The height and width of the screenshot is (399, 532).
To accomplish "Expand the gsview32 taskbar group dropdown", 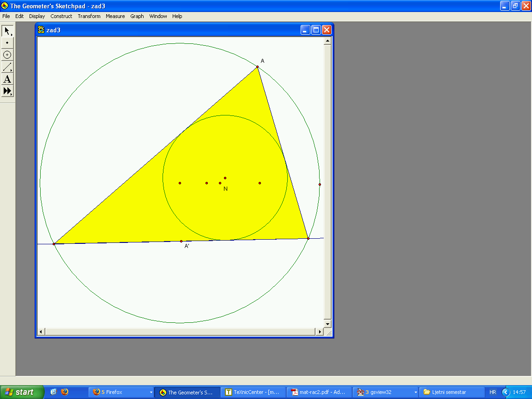I will [416, 393].
